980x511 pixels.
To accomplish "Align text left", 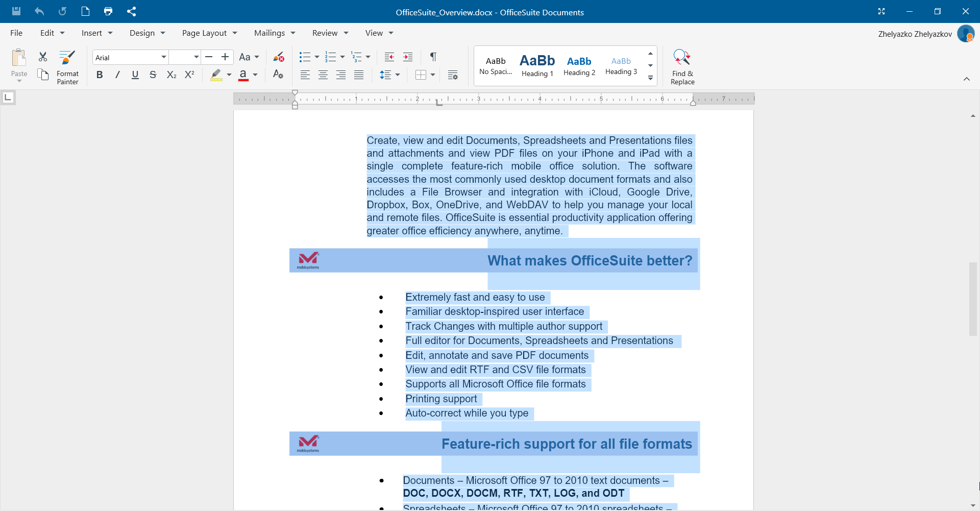I will tap(305, 75).
